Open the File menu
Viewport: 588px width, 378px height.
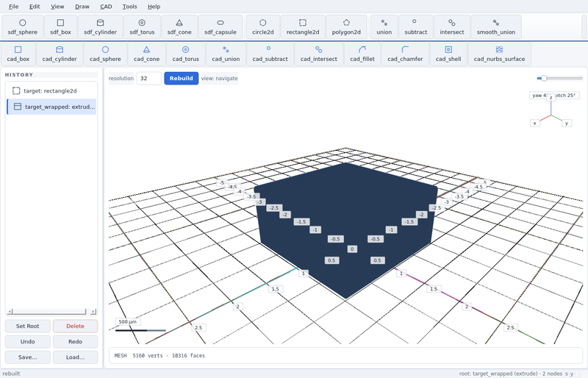pos(13,7)
